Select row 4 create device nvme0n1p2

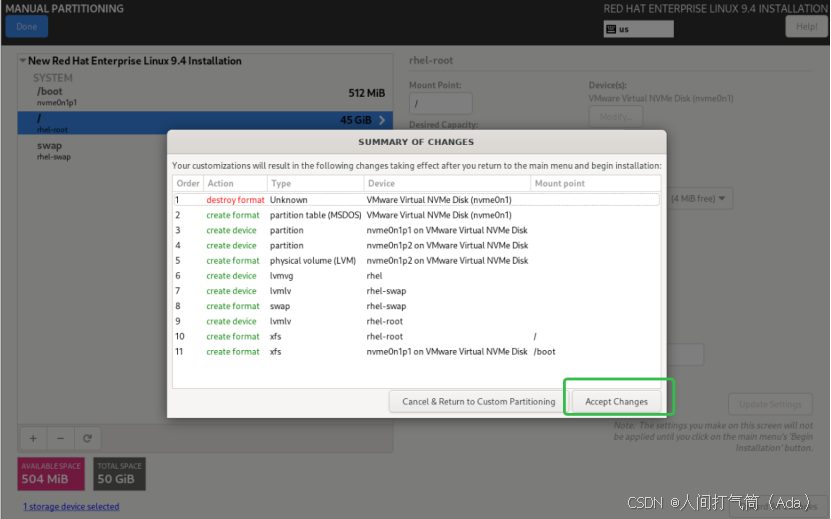point(417,245)
